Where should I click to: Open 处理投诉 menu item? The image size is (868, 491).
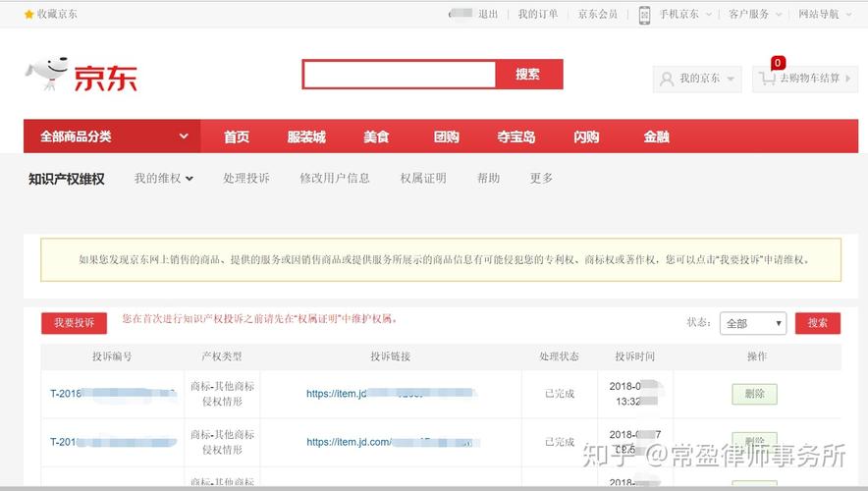(246, 179)
